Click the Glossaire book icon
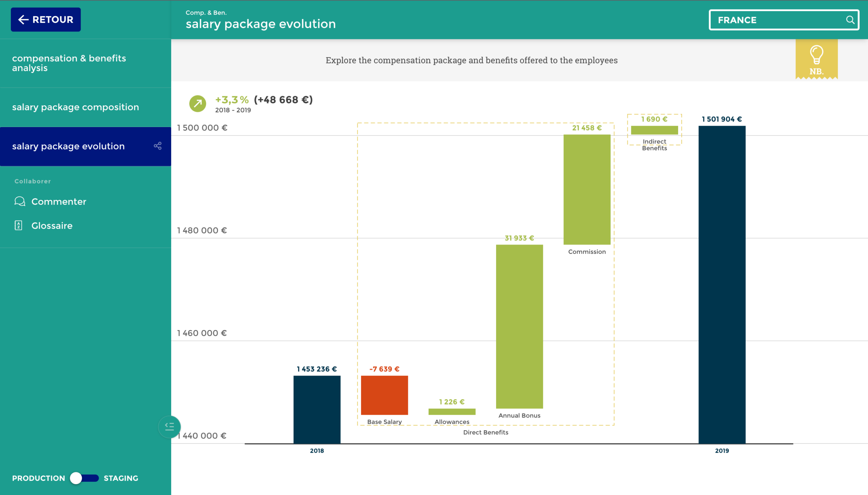This screenshot has width=868, height=495. pos(18,225)
